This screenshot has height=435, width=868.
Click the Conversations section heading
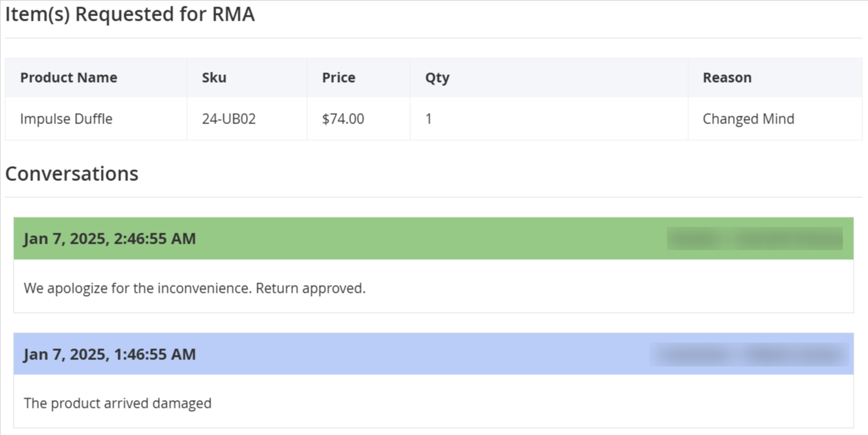72,174
